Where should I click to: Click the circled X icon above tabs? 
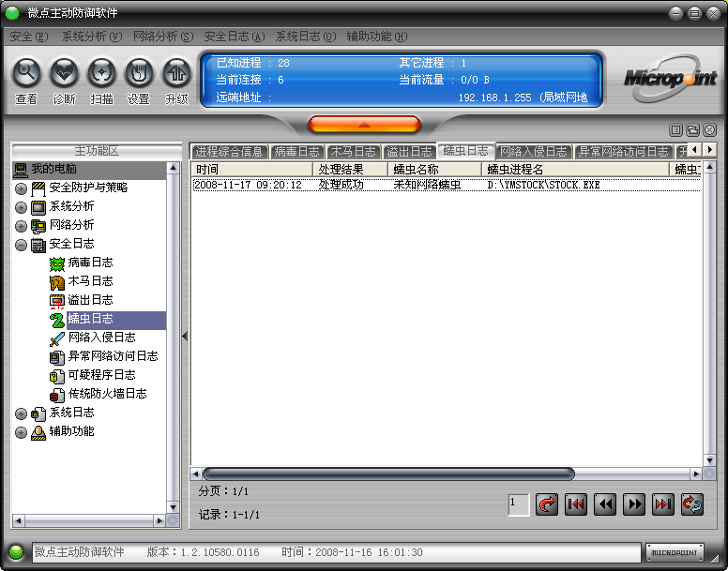coord(709,130)
